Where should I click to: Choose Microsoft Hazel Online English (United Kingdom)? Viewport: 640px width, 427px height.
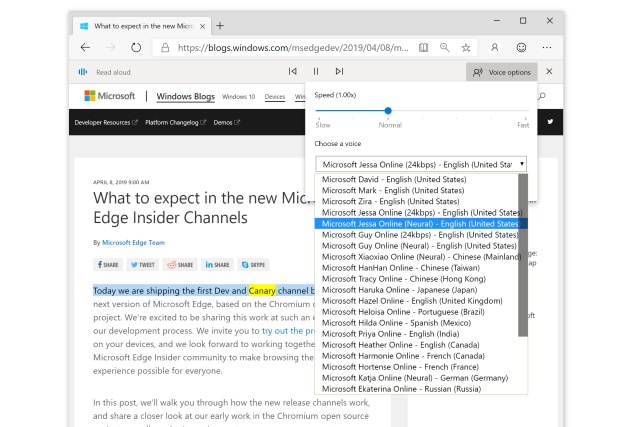click(x=411, y=300)
